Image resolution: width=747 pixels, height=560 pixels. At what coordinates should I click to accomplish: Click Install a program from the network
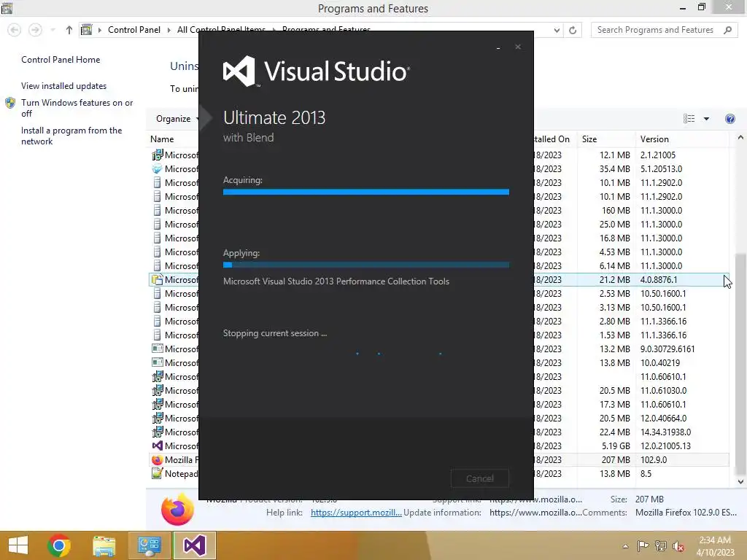(x=71, y=136)
